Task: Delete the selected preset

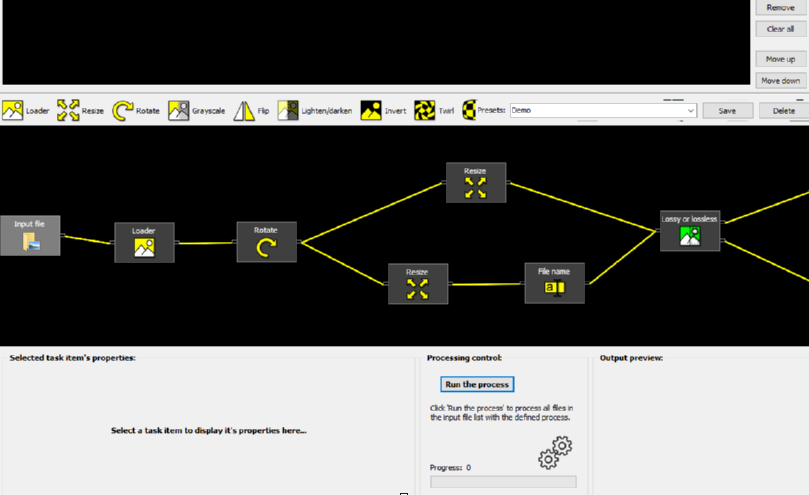Action: pyautogui.click(x=784, y=110)
